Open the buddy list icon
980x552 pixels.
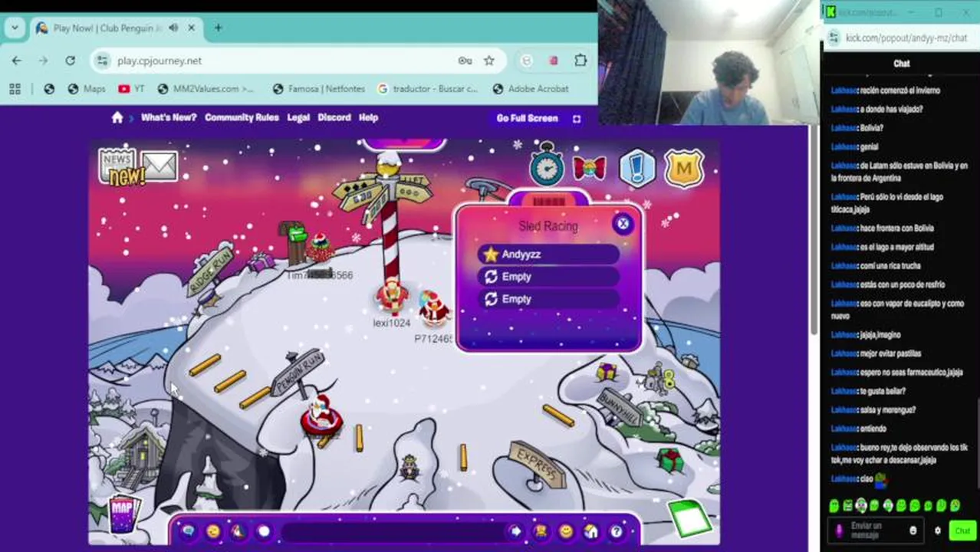tap(541, 531)
